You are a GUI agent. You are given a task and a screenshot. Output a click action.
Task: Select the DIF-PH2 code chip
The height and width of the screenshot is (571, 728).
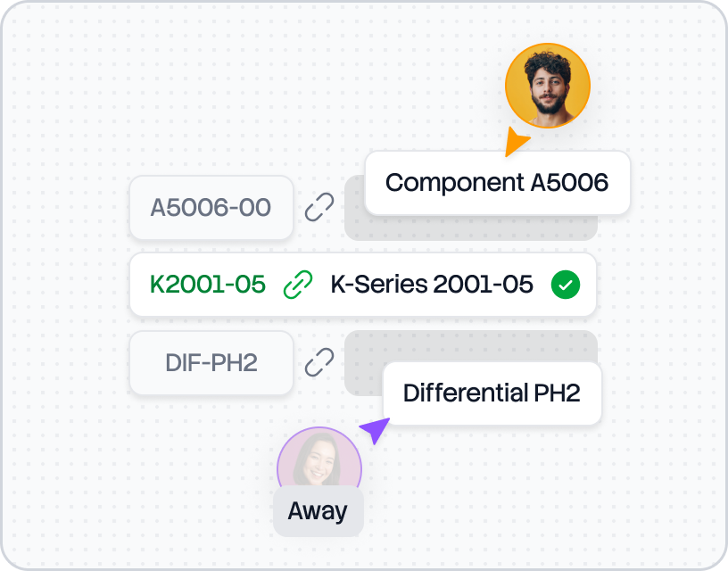tap(211, 363)
